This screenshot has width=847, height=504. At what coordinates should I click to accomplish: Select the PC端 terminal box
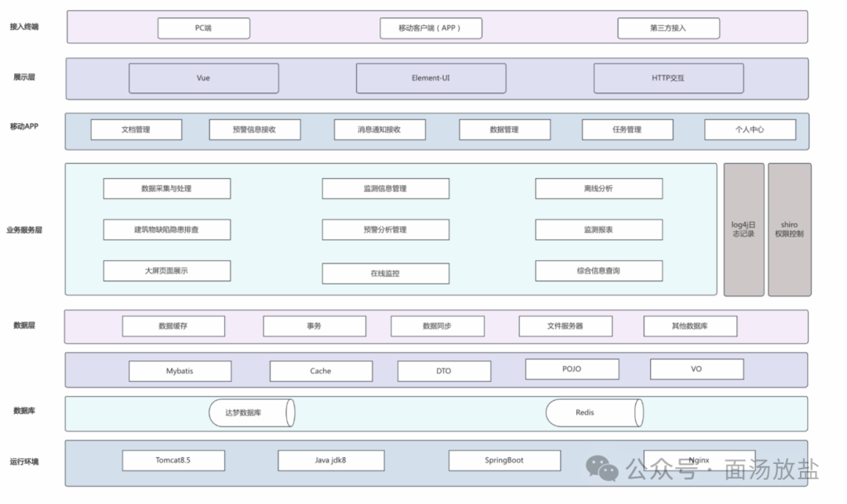coord(204,28)
